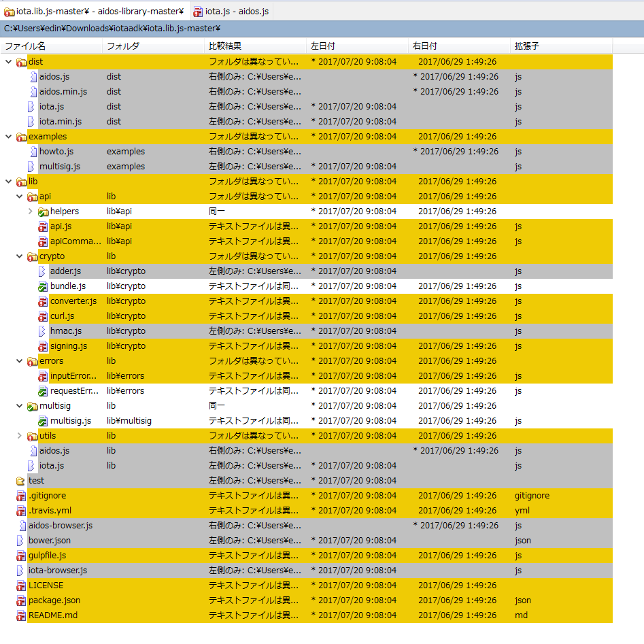Click the .gitignore file icon
The height and width of the screenshot is (644, 644).
pos(21,496)
